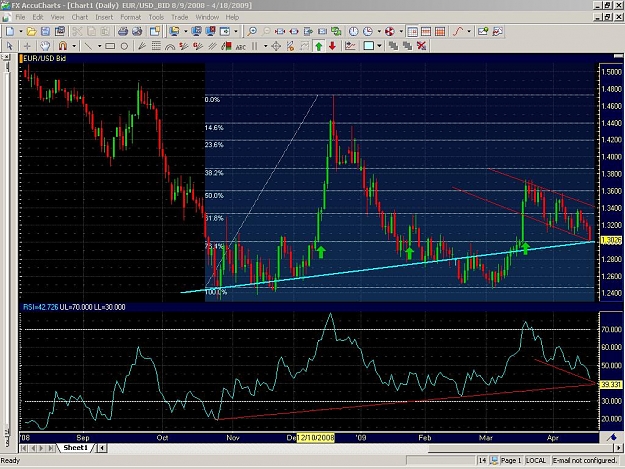
Task: Open the Edit menu
Action: [x=38, y=17]
